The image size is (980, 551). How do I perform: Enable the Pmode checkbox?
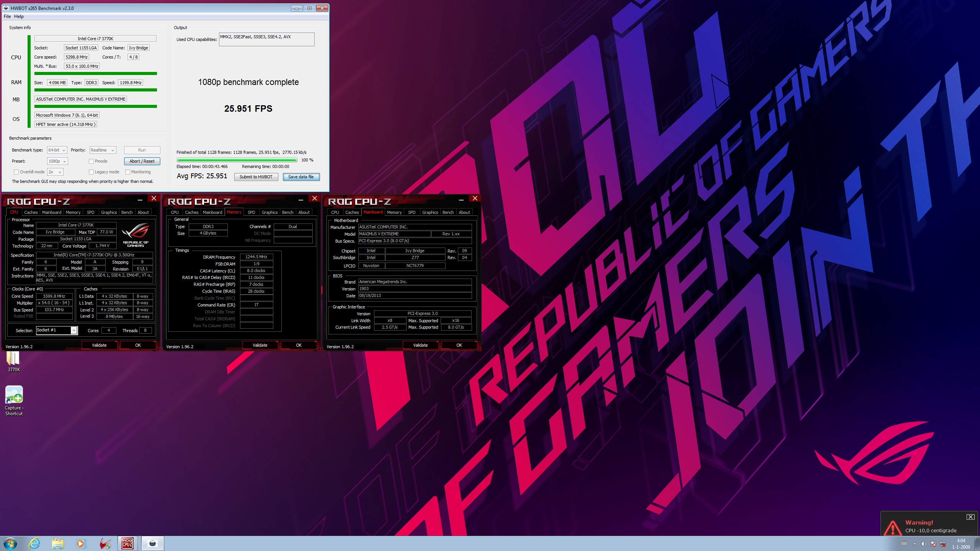coord(91,161)
